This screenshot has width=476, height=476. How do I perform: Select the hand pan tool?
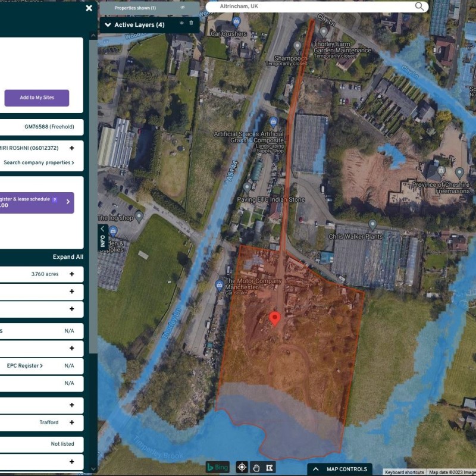tap(256, 467)
